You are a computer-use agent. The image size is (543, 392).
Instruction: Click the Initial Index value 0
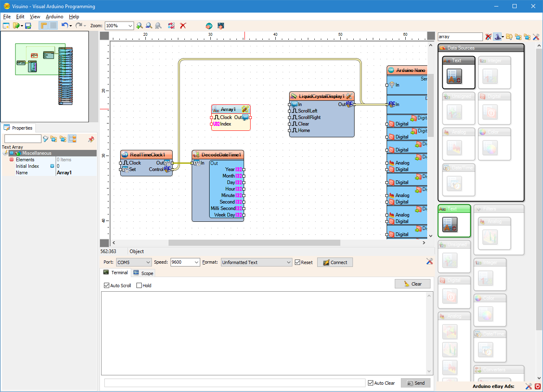coord(76,166)
